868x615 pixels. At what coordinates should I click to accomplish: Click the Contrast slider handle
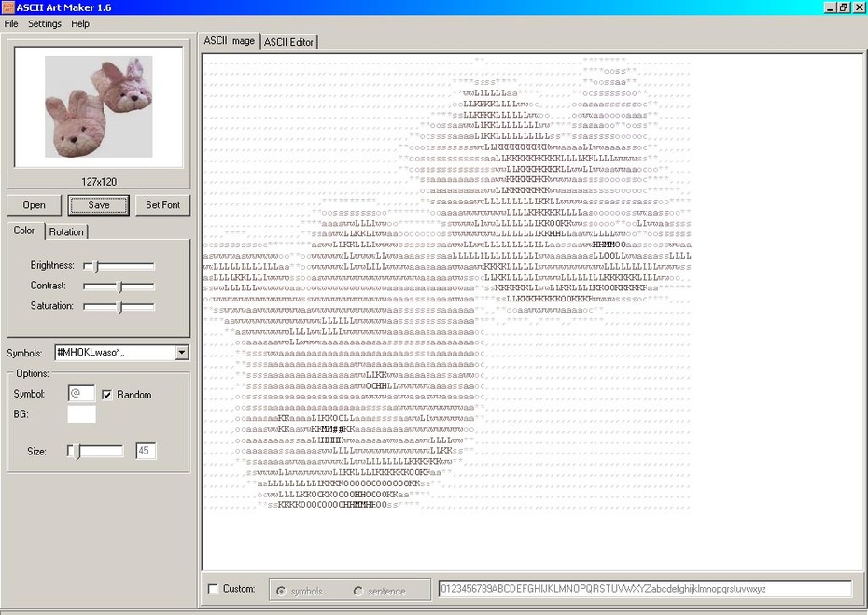coord(119,287)
